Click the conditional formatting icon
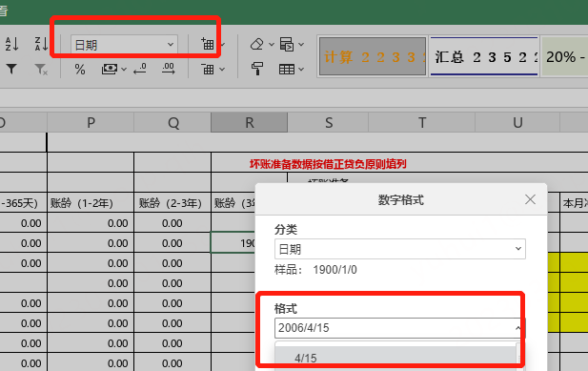This screenshot has width=588, height=371. 287,44
